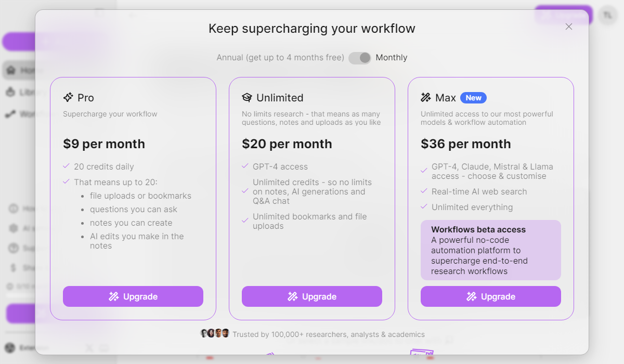Click the checkmark beside 20 credits daily
The image size is (624, 364).
click(x=66, y=166)
